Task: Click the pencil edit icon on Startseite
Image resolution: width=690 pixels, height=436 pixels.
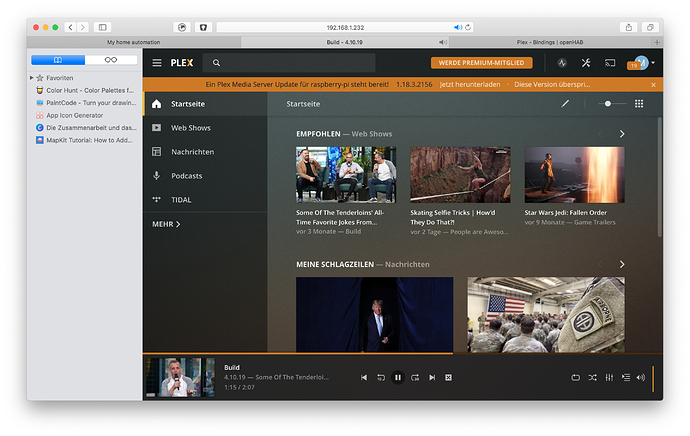Action: point(565,104)
